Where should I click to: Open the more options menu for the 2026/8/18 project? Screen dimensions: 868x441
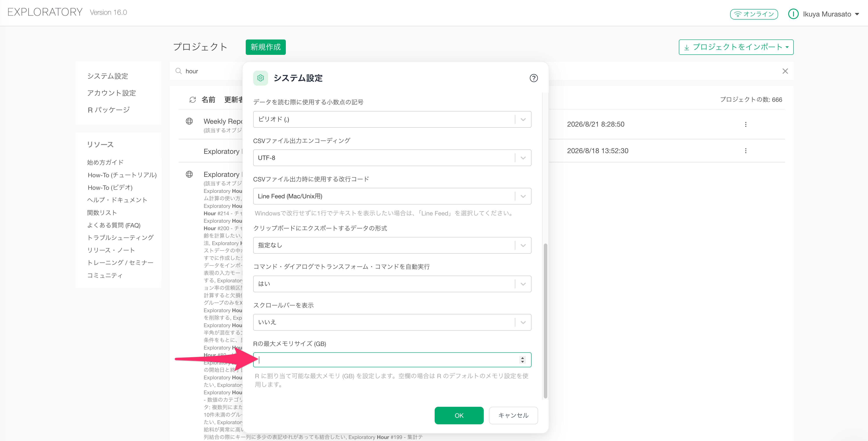746,151
